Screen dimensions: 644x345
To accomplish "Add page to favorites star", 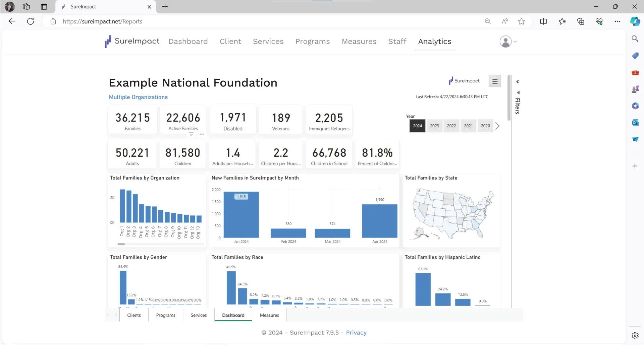I will [521, 21].
